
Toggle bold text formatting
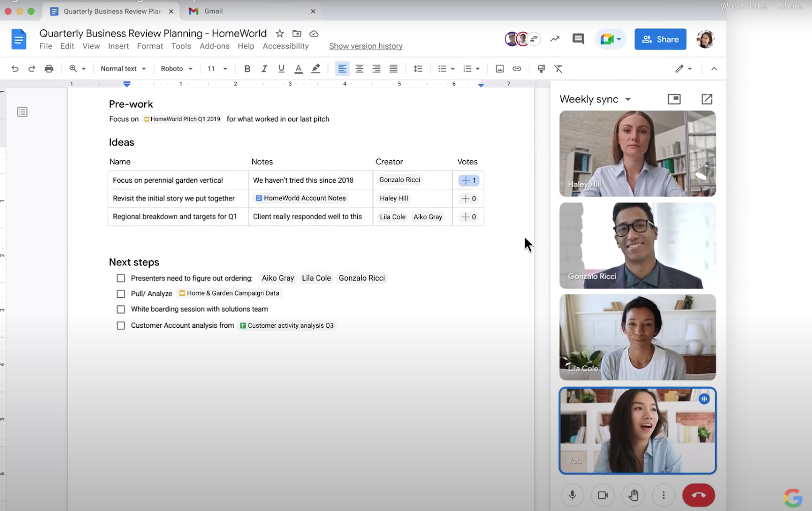click(247, 69)
